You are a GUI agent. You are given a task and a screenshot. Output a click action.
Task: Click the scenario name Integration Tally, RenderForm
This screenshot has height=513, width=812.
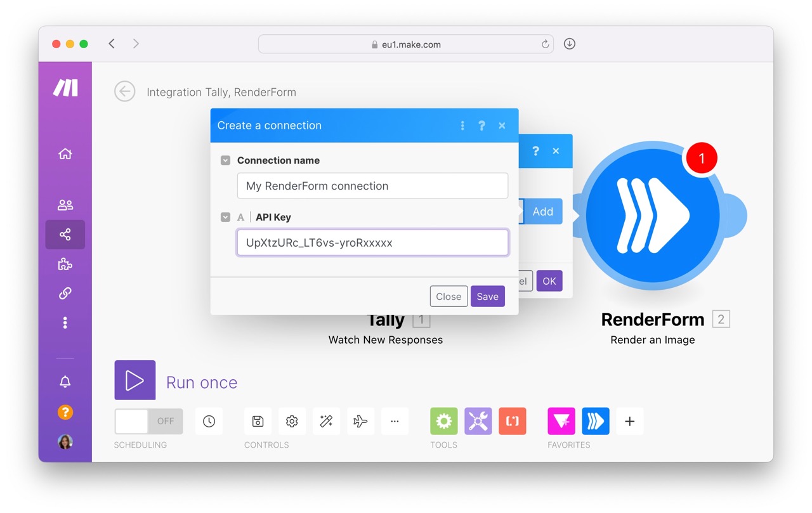pyautogui.click(x=221, y=92)
